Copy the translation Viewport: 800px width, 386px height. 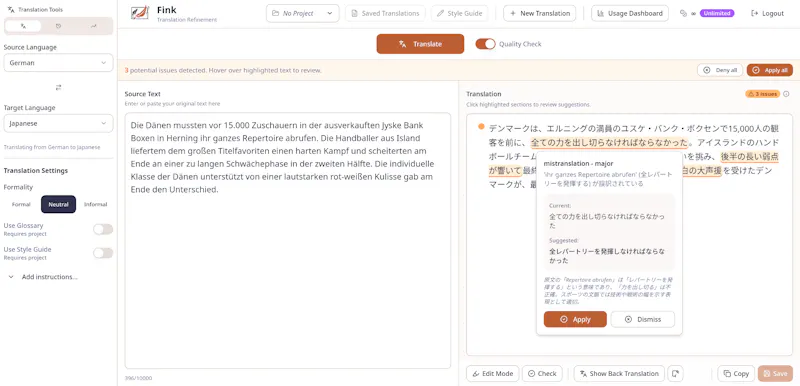pyautogui.click(x=736, y=373)
